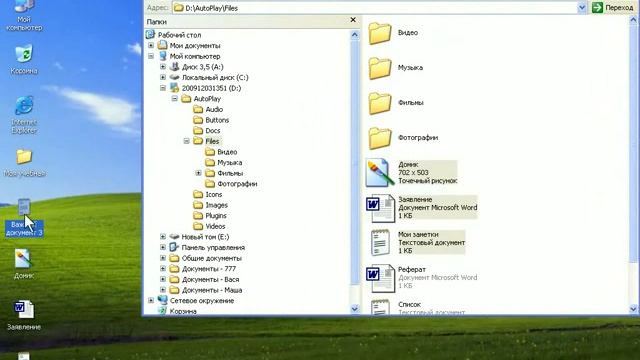Click the Заявление desktop Word icon

[24, 315]
